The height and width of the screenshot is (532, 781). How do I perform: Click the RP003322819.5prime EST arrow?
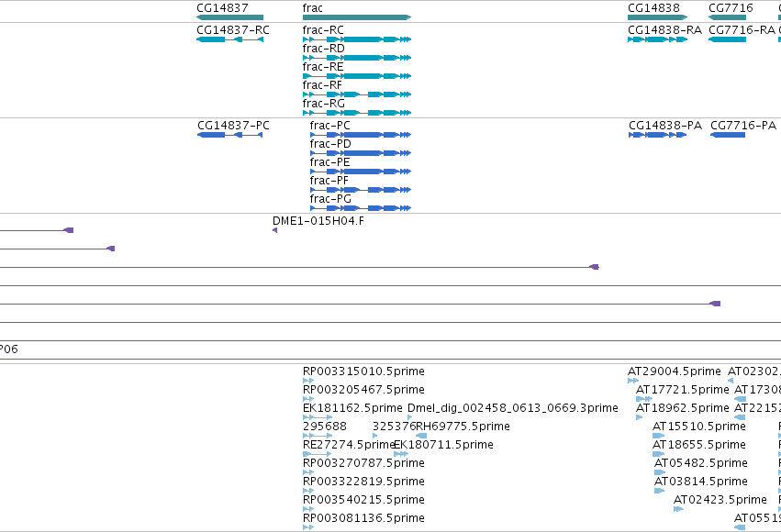coord(308,492)
